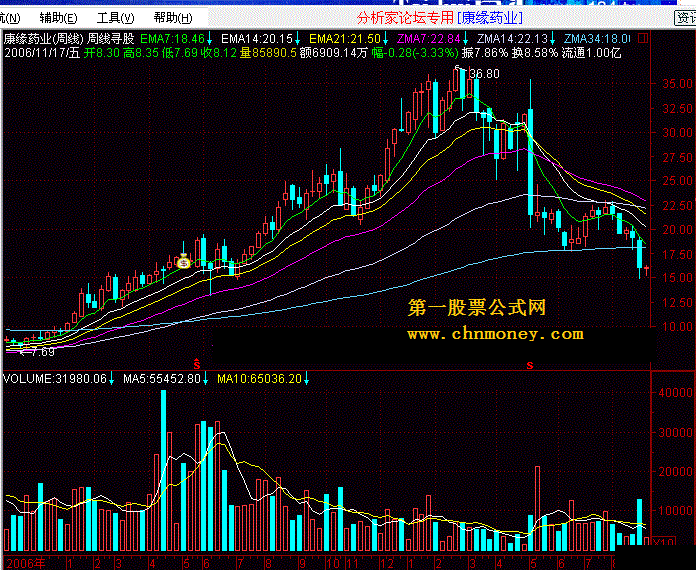Click the 22.50 price axis label
Viewport: 696px width, 570px height.
(678, 206)
